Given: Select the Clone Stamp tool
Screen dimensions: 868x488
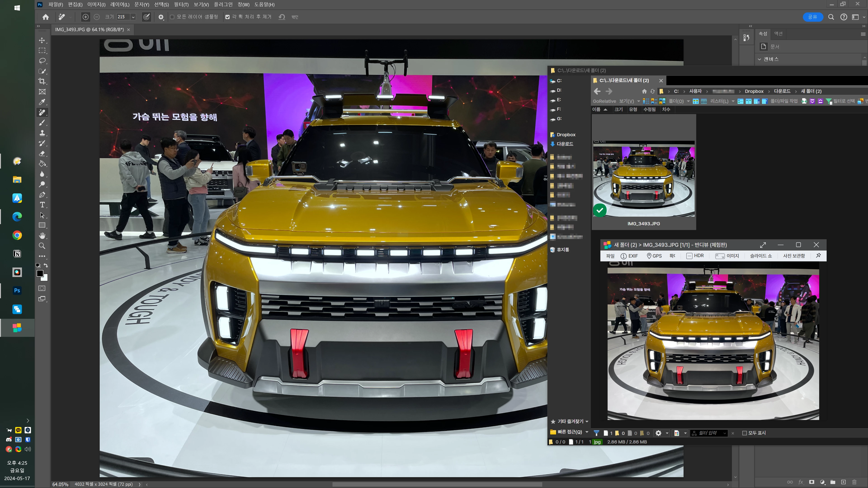Looking at the screenshot, I should (x=42, y=133).
